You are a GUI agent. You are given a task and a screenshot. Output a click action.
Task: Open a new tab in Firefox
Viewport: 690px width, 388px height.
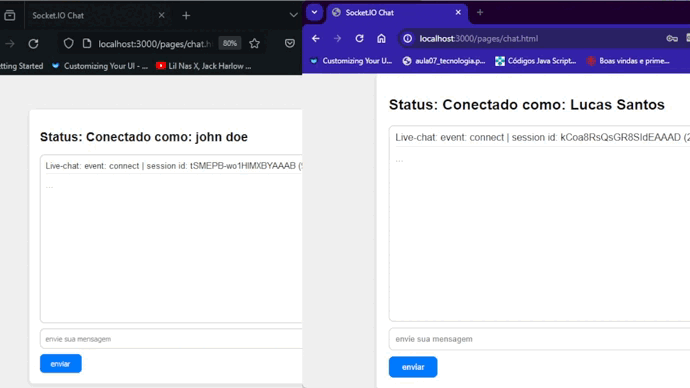pyautogui.click(x=186, y=15)
